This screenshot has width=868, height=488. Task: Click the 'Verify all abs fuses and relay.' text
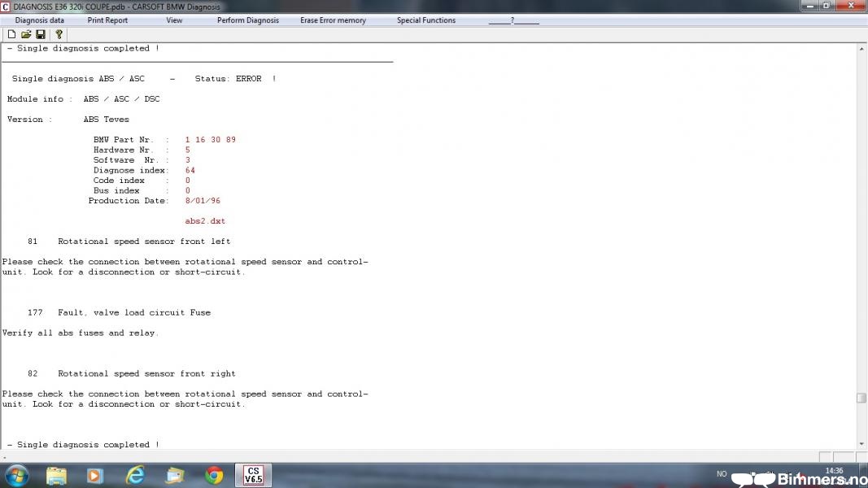pyautogui.click(x=81, y=333)
